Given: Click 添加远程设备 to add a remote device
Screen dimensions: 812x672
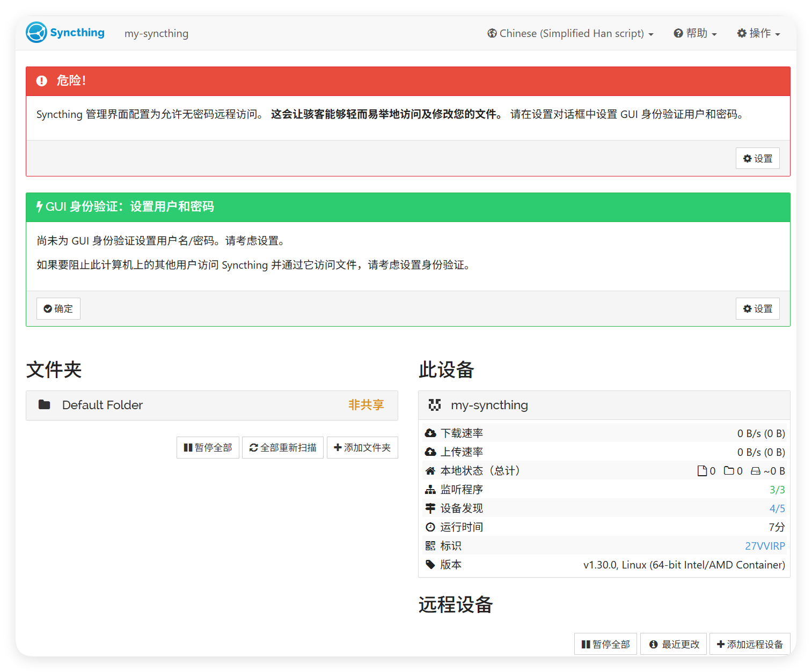Looking at the screenshot, I should (750, 644).
